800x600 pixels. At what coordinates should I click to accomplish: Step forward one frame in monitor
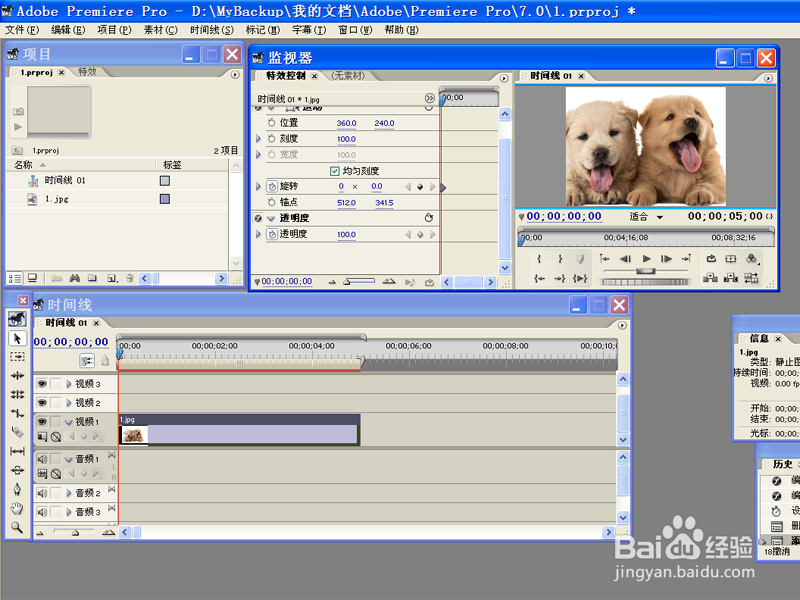[x=666, y=259]
